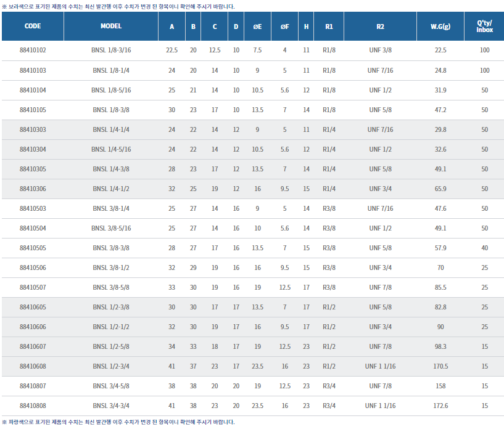504x429 pixels.
Task: Select model BNSL 3/4-3/4
Action: (111, 406)
